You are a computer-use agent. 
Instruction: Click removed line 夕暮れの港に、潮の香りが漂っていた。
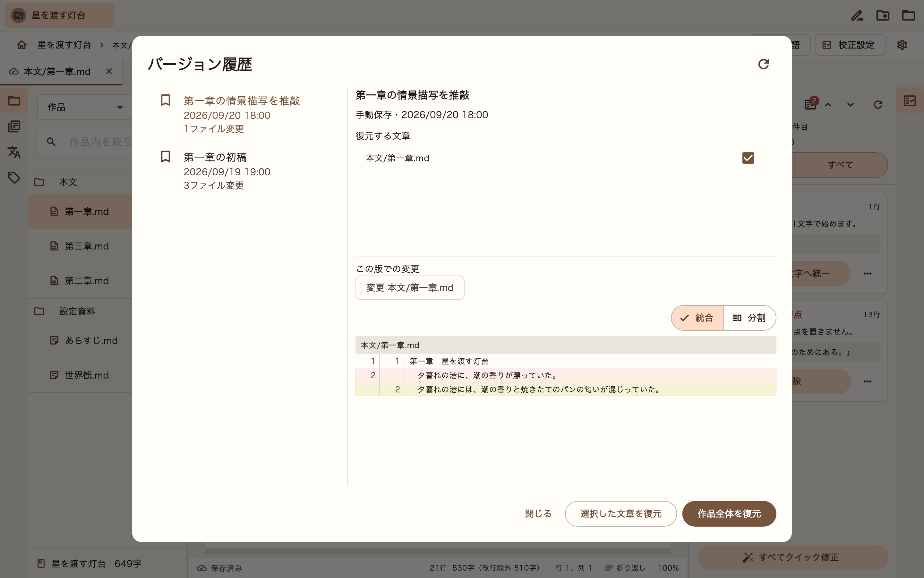click(566, 375)
